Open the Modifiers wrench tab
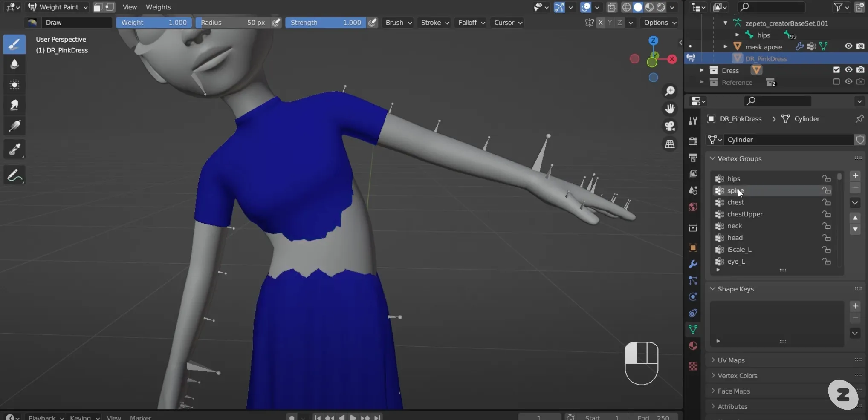This screenshot has height=420, width=868. click(693, 264)
